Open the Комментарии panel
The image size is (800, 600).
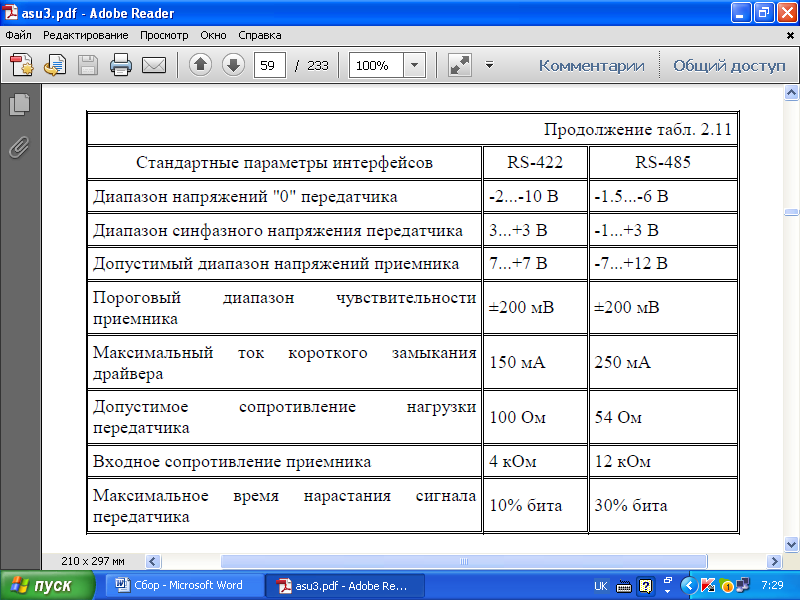point(591,66)
